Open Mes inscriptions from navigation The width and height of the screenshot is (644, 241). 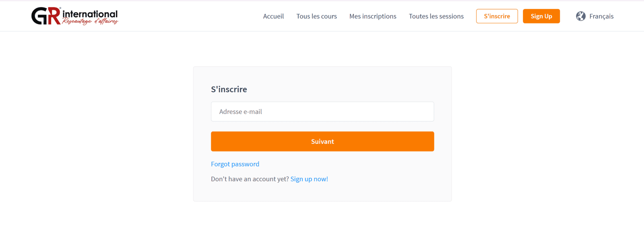point(373,16)
